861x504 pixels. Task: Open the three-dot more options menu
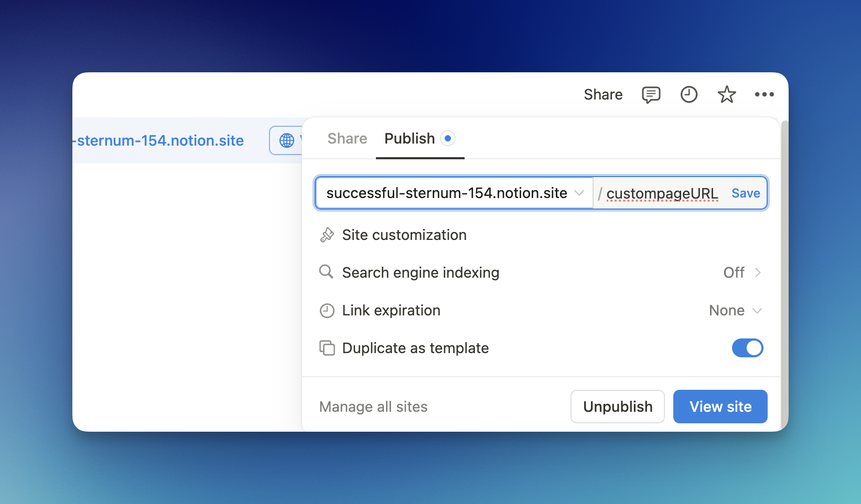tap(764, 94)
